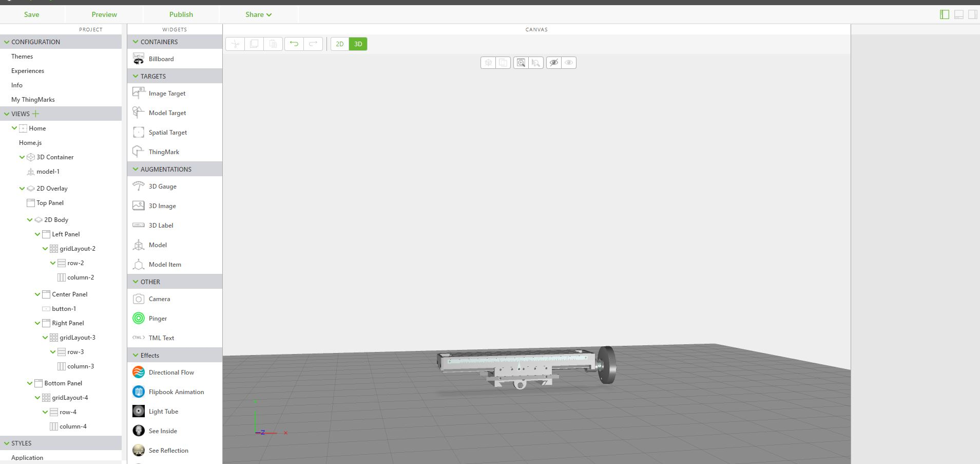Select the Billboard container widget
Image resolution: width=980 pixels, height=464 pixels.
[161, 59]
